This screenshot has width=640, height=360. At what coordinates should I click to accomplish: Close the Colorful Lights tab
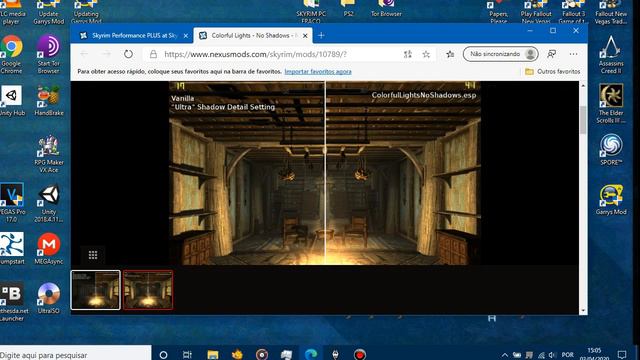305,36
